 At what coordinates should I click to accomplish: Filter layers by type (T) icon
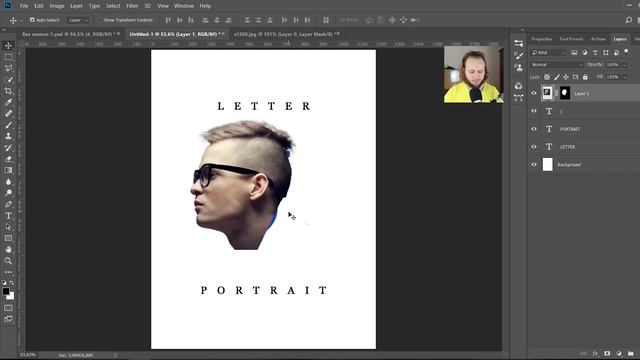[x=595, y=53]
